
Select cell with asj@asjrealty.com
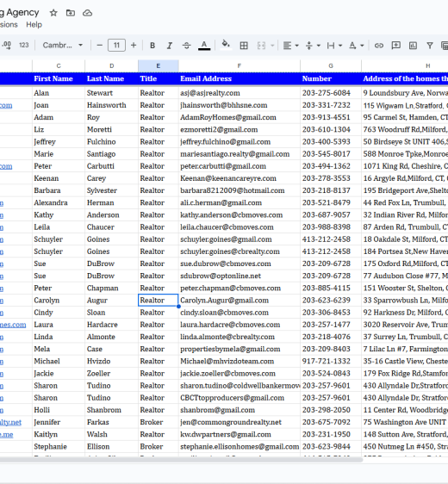click(240, 93)
